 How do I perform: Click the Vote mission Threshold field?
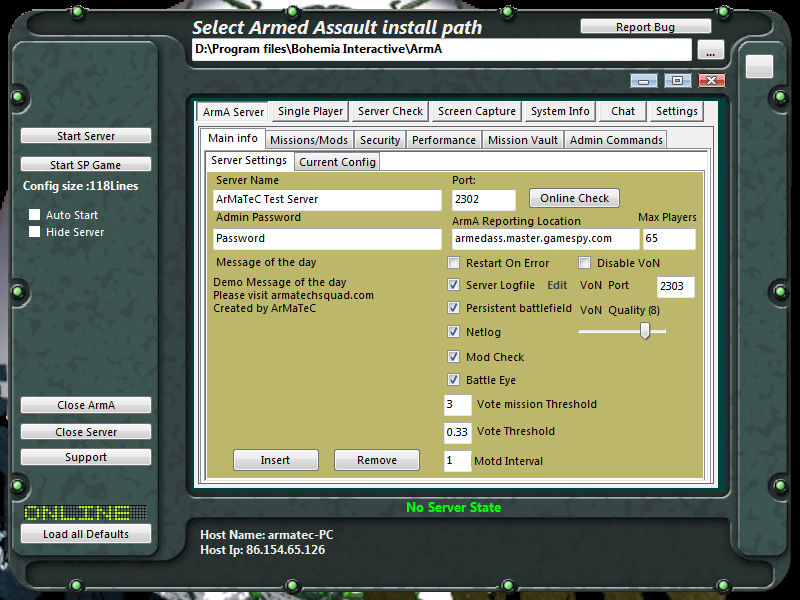pyautogui.click(x=458, y=405)
